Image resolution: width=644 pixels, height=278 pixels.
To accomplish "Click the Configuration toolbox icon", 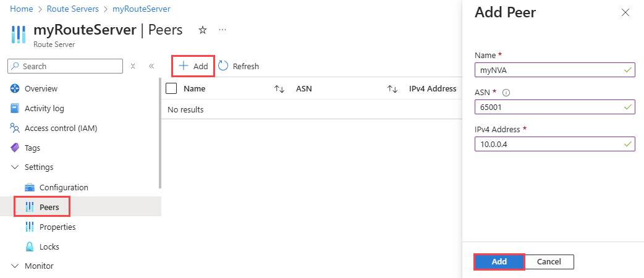I will pos(30,188).
